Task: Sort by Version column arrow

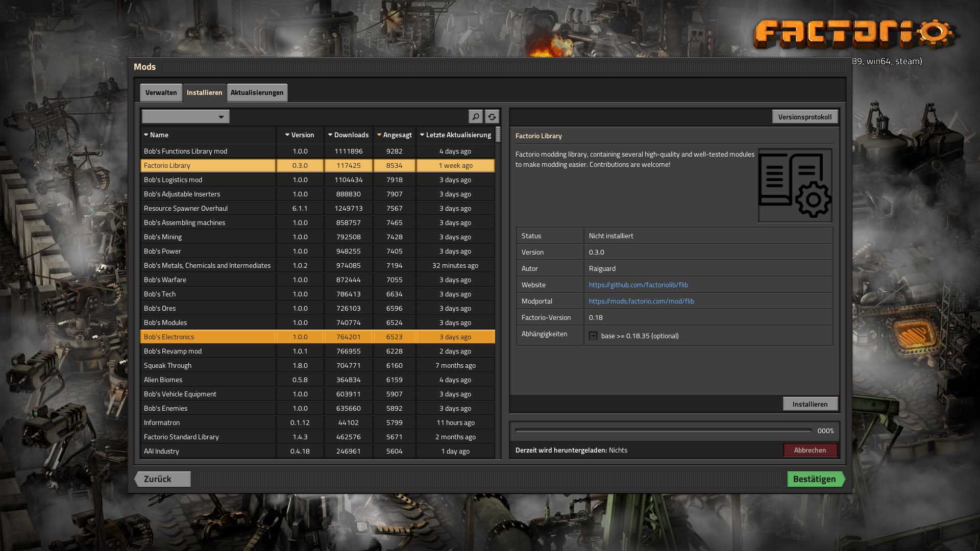Action: [x=287, y=135]
